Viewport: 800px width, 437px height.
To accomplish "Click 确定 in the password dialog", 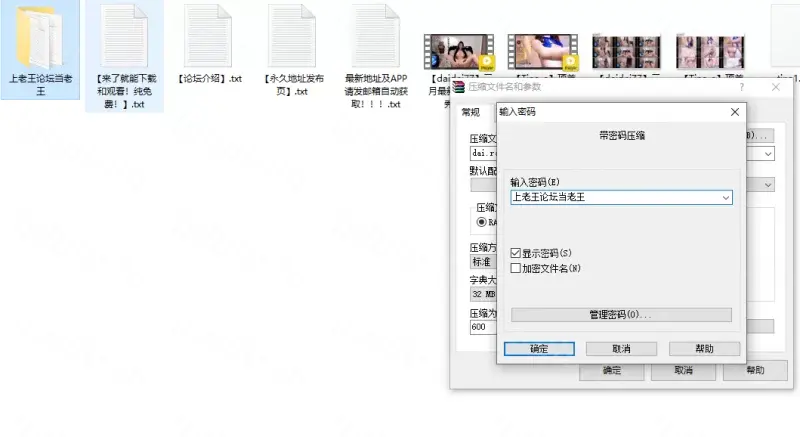I will [x=539, y=349].
